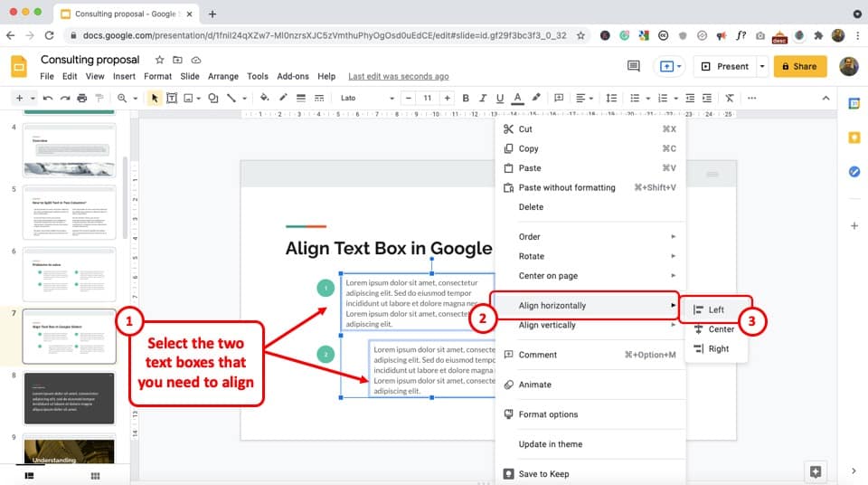Click the Select arrow cursor tool
868x485 pixels.
tap(155, 98)
